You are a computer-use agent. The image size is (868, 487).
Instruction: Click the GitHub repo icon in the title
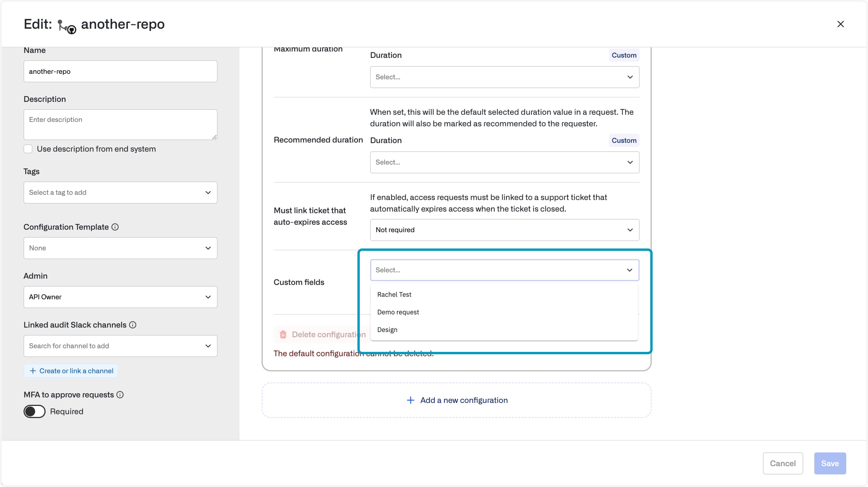pyautogui.click(x=67, y=26)
